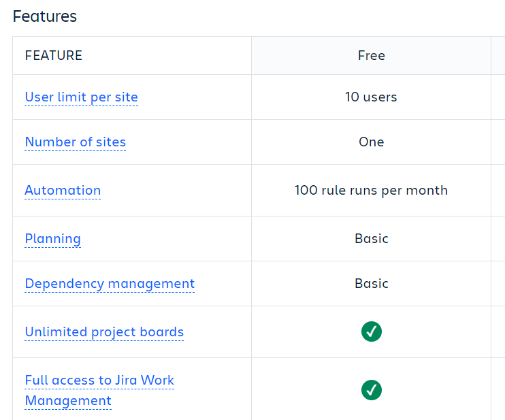505x420 pixels.
Task: Select the One value for Number of sites
Action: pyautogui.click(x=372, y=142)
